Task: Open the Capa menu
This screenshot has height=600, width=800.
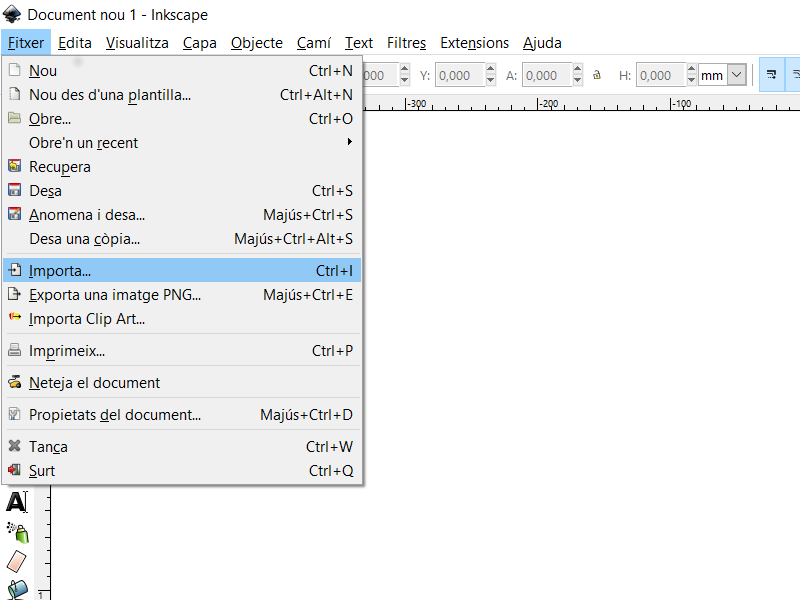Action: click(199, 43)
